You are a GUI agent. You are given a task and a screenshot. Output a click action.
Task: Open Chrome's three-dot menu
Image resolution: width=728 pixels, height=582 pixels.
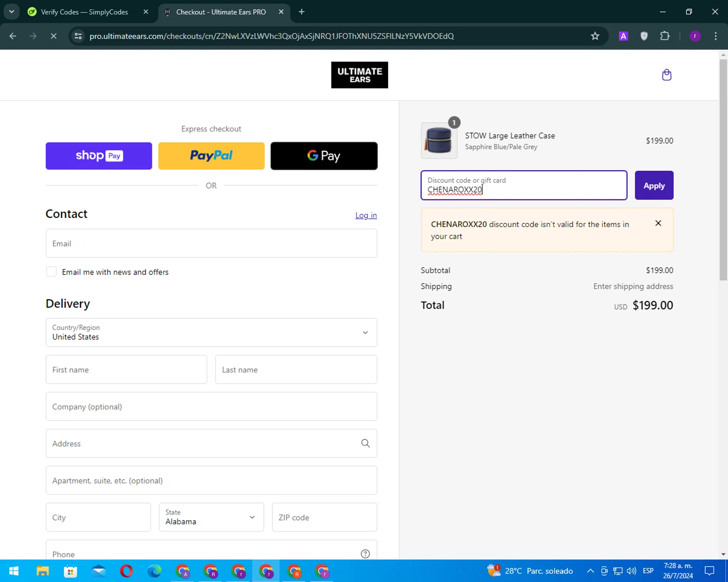point(715,36)
